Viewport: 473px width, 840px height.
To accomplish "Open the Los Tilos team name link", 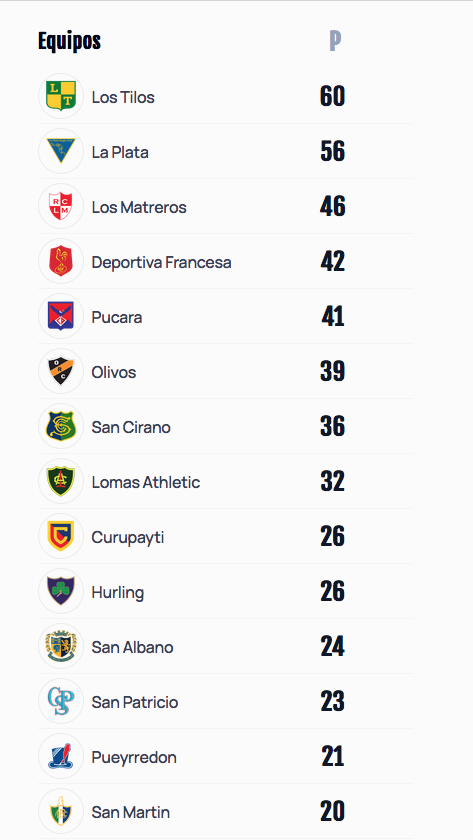I will [x=123, y=97].
